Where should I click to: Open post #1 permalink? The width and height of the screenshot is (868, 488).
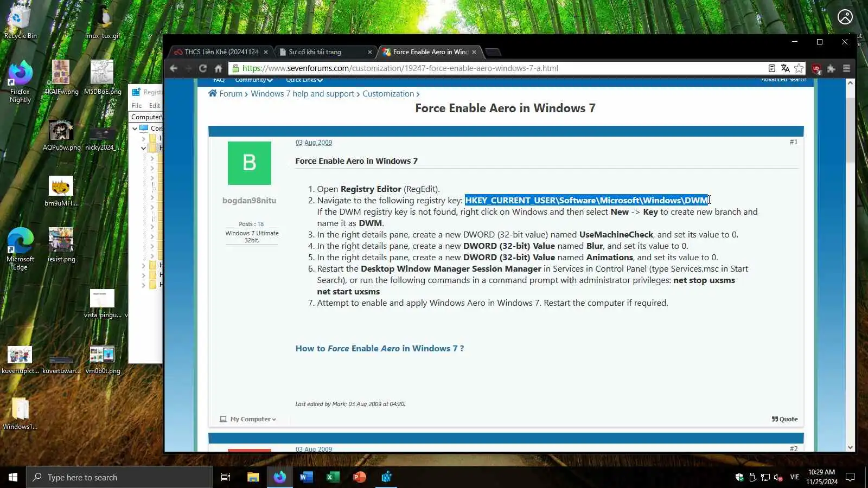(x=794, y=142)
